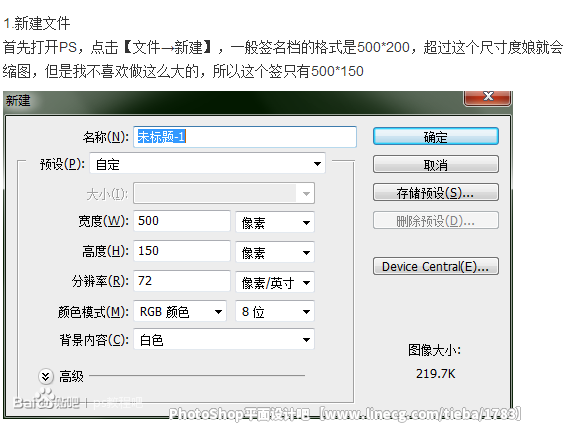Click the 取消 cancel button
This screenshot has height=433, width=577.
tap(436, 164)
